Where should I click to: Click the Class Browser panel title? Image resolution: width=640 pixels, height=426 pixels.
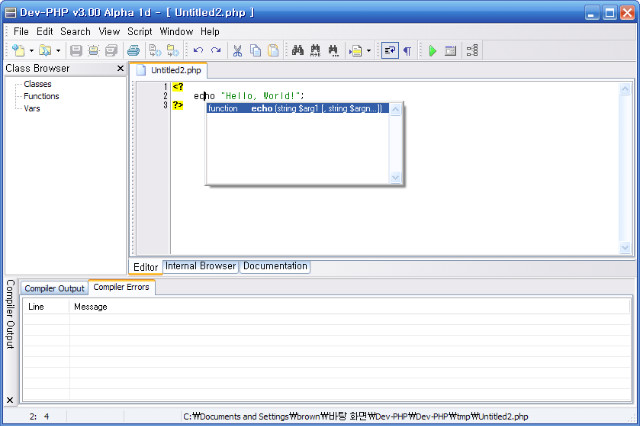[x=38, y=68]
